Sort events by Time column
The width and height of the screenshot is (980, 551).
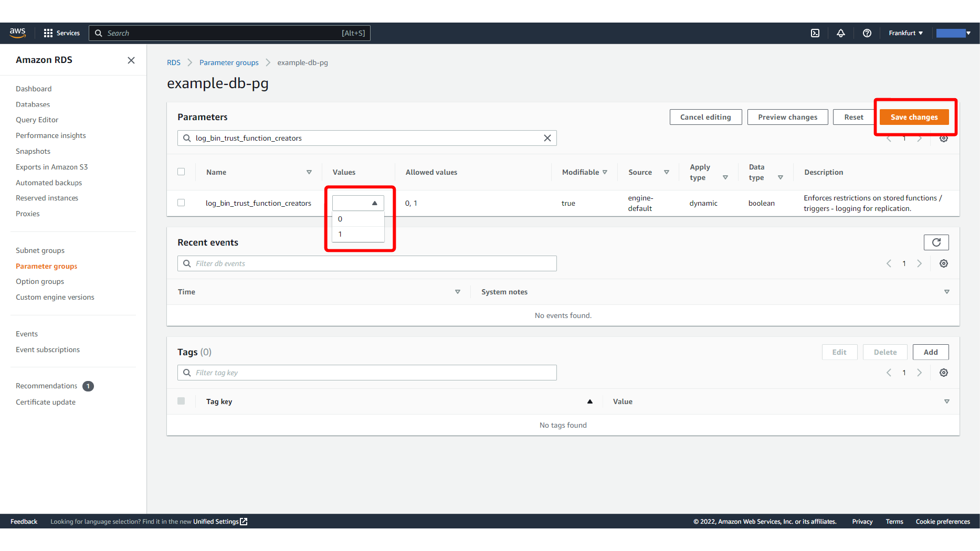tap(458, 292)
